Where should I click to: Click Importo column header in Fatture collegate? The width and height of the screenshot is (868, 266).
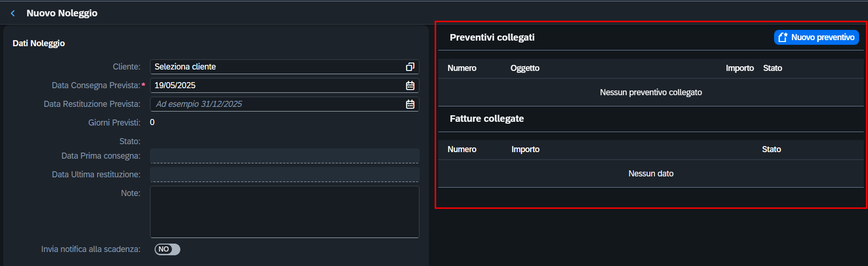[x=525, y=149]
